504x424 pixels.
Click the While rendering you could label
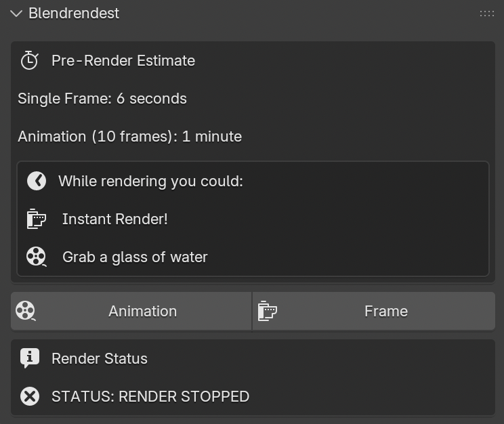click(x=150, y=181)
